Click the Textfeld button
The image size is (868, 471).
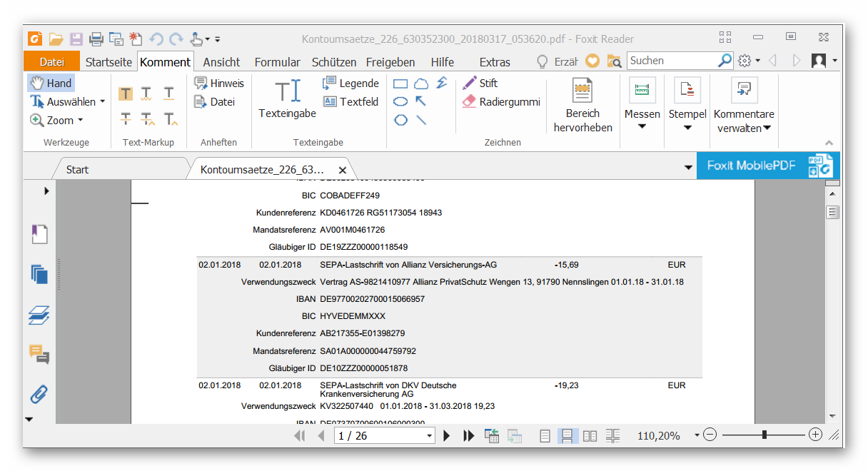pyautogui.click(x=350, y=101)
